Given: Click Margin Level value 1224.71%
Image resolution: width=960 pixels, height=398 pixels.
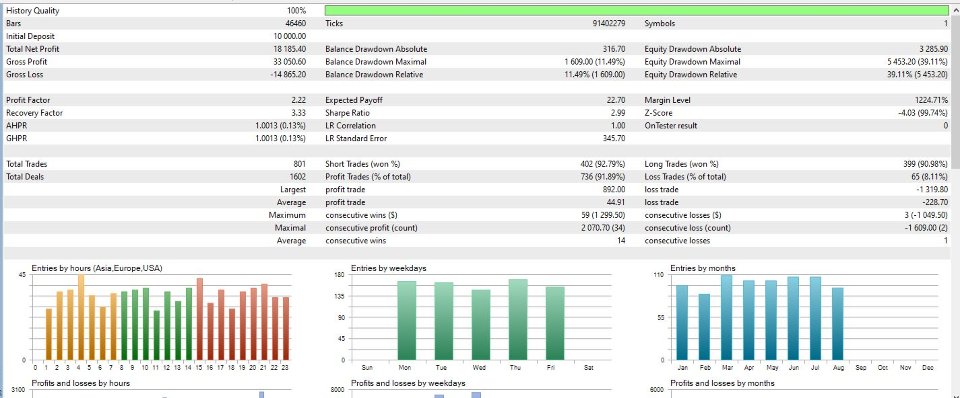Looking at the screenshot, I should [x=932, y=100].
